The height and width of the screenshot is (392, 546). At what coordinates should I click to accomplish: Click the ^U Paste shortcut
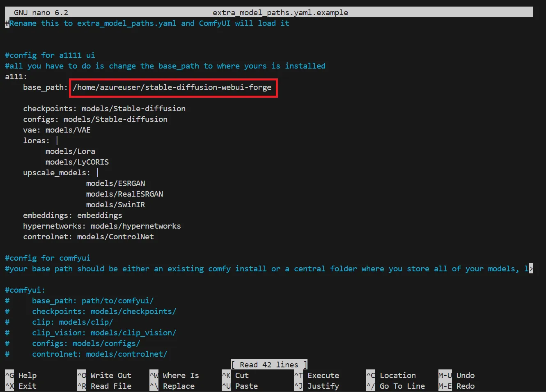[x=240, y=386]
